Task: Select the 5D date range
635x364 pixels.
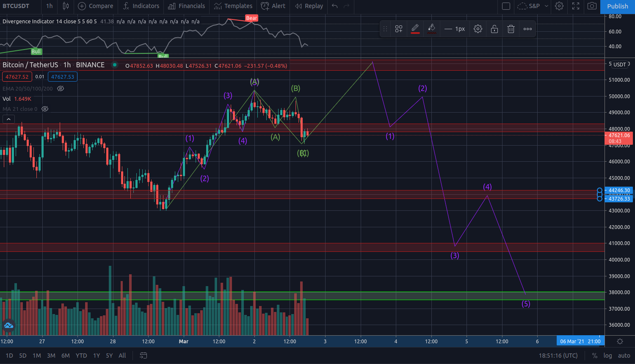Action: point(23,356)
